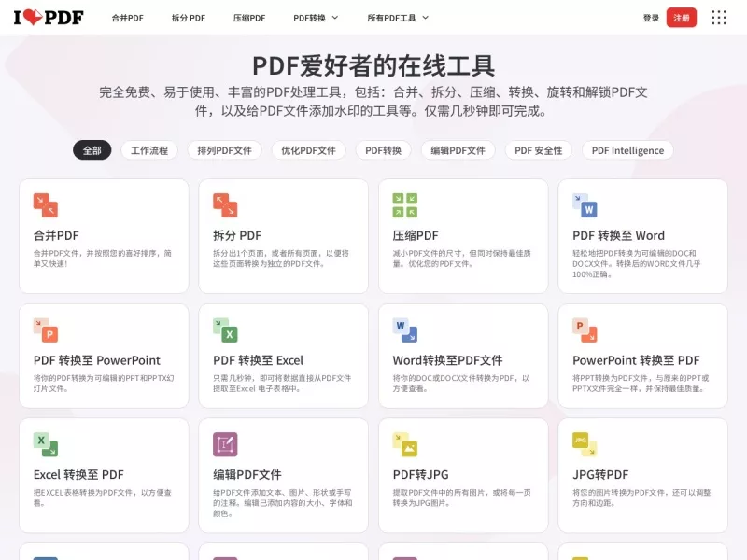Image resolution: width=747 pixels, height=560 pixels.
Task: Open the 压缩PDF card title
Action: (416, 236)
